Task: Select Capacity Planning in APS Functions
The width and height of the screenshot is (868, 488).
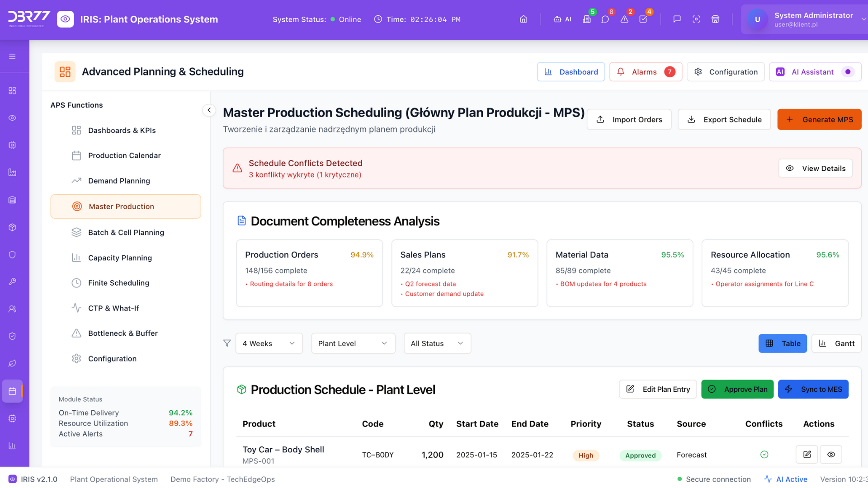Action: [x=120, y=258]
